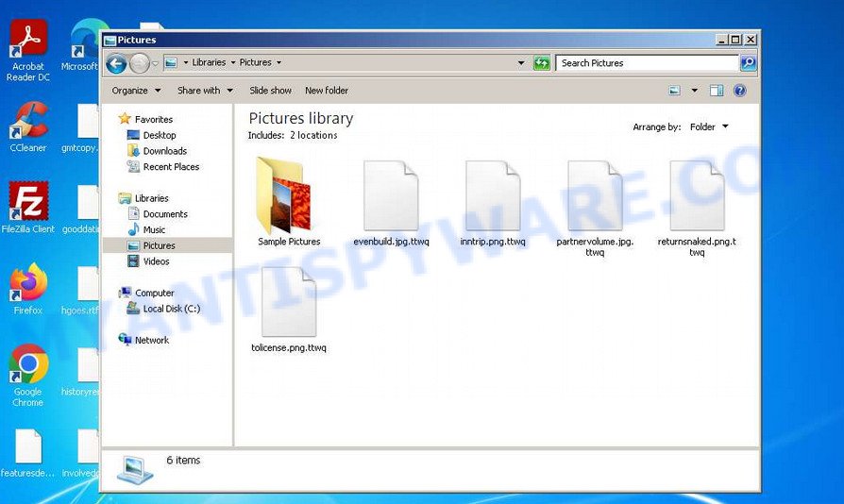The width and height of the screenshot is (844, 504).
Task: Select file returnsnaked.png.ttwq
Action: pos(697,209)
